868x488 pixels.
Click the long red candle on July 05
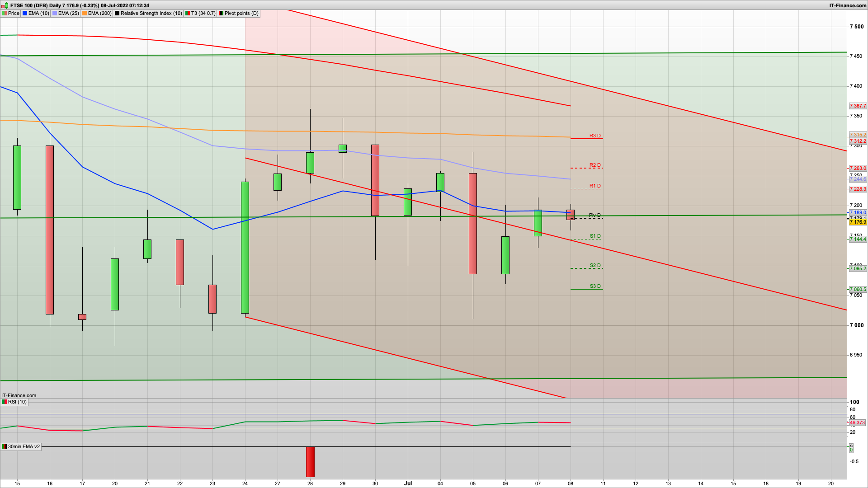[x=473, y=224]
